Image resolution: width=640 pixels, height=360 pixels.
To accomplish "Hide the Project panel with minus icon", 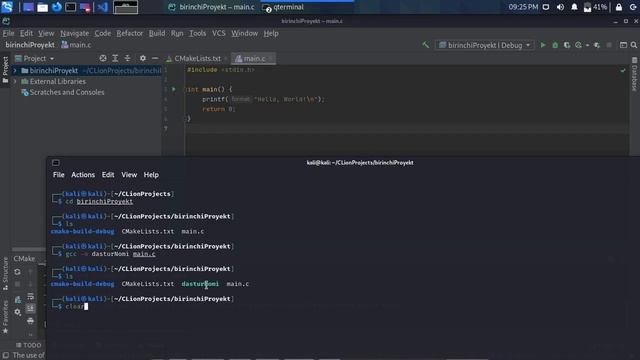I will pos(155,58).
